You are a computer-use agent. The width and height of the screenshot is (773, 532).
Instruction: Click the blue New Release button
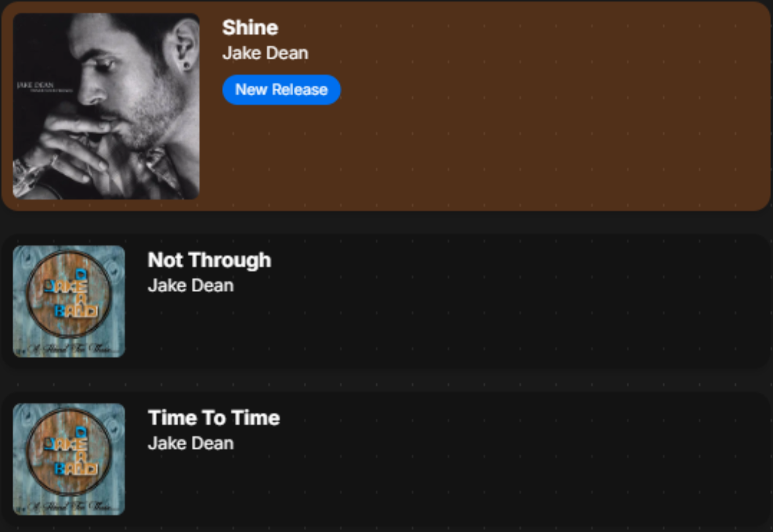pyautogui.click(x=281, y=89)
